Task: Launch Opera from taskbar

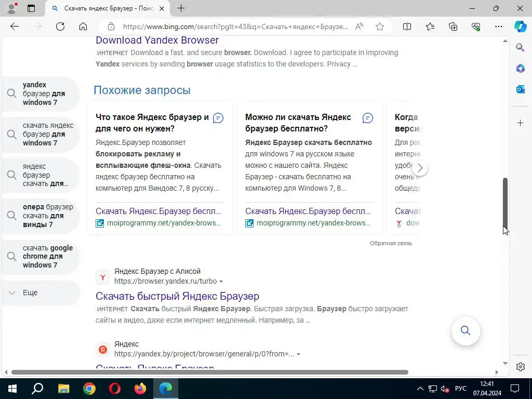Action: click(x=114, y=389)
